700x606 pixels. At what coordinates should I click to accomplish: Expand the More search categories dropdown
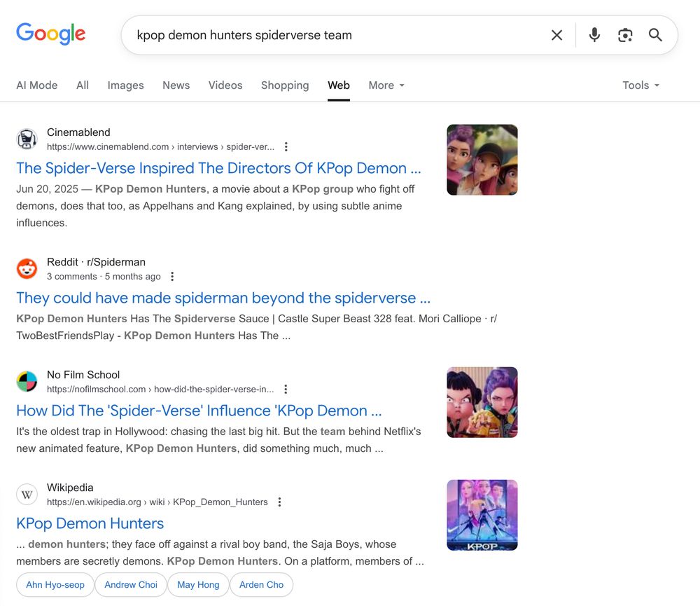tap(386, 85)
